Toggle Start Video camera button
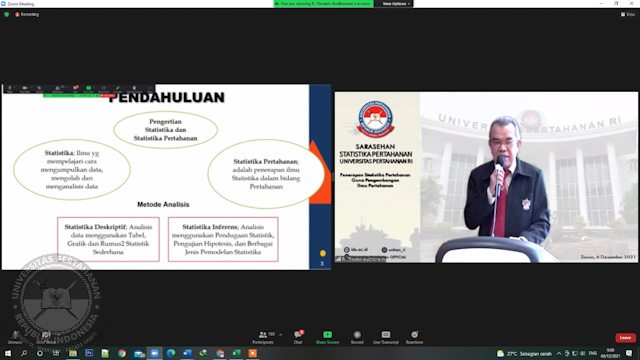The image size is (640, 360). click(46, 338)
